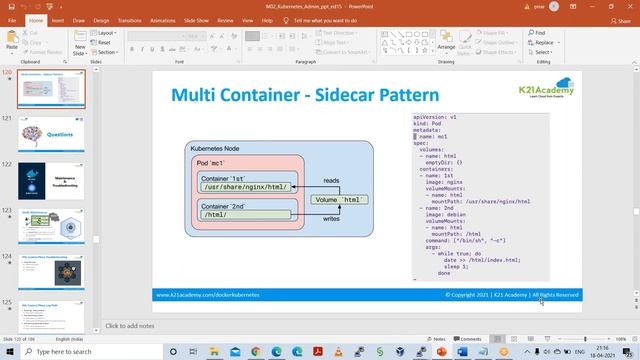
Task: Click the Share button
Action: click(x=620, y=21)
